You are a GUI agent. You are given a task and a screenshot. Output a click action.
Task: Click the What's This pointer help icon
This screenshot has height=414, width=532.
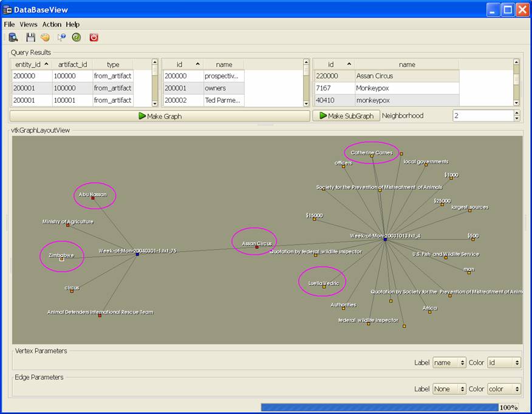tap(61, 37)
